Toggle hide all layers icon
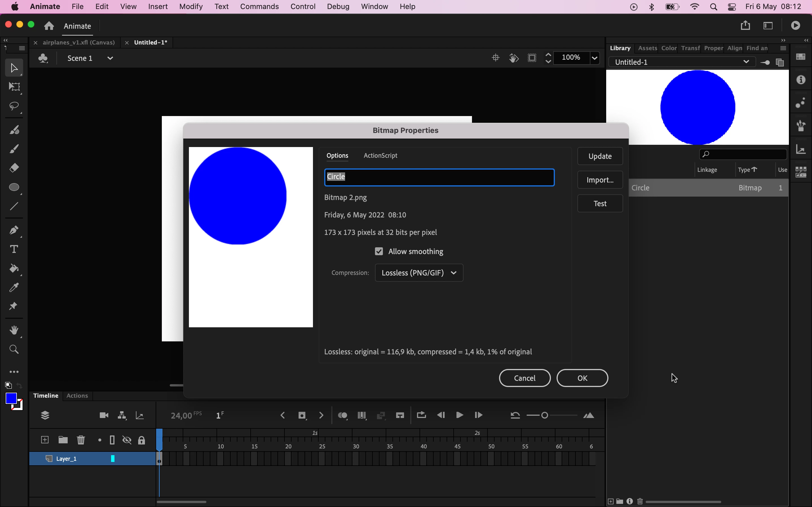The width and height of the screenshot is (812, 507). [x=127, y=440]
